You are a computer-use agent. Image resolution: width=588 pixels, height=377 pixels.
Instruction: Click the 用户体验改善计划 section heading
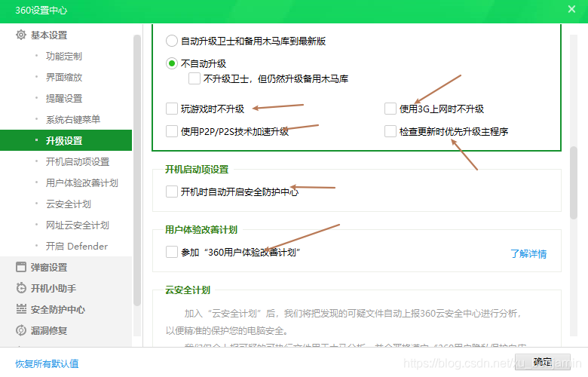[x=201, y=229]
